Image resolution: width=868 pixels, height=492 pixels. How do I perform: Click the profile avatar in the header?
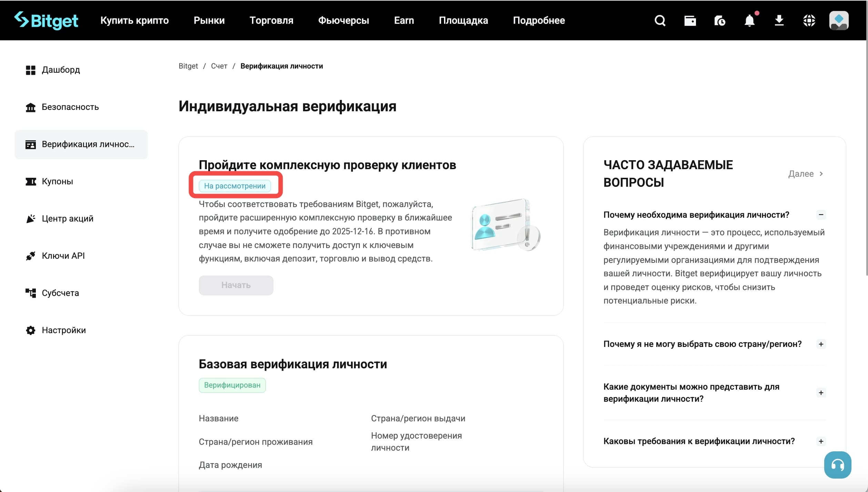[x=839, y=20]
